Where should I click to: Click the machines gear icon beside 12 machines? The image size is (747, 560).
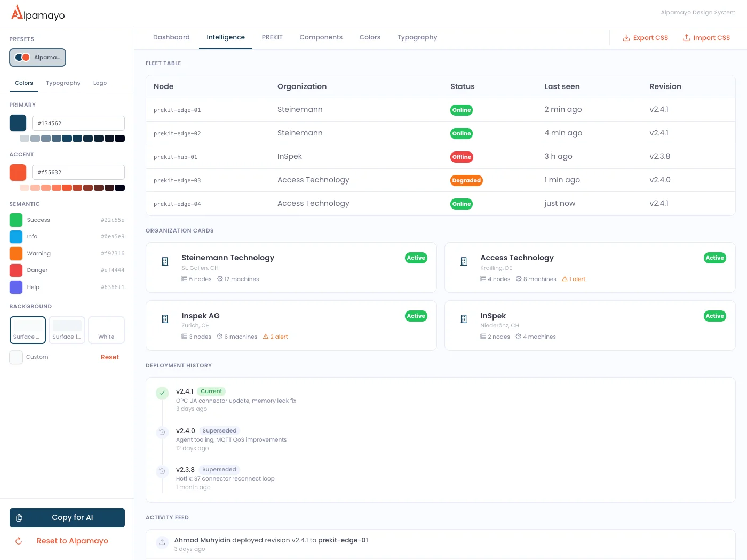click(220, 279)
